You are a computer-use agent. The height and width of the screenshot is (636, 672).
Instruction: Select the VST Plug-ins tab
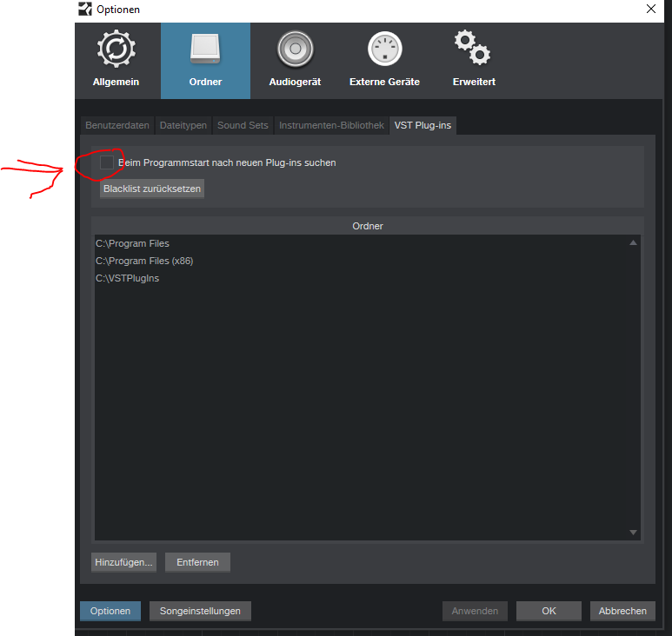(x=423, y=125)
